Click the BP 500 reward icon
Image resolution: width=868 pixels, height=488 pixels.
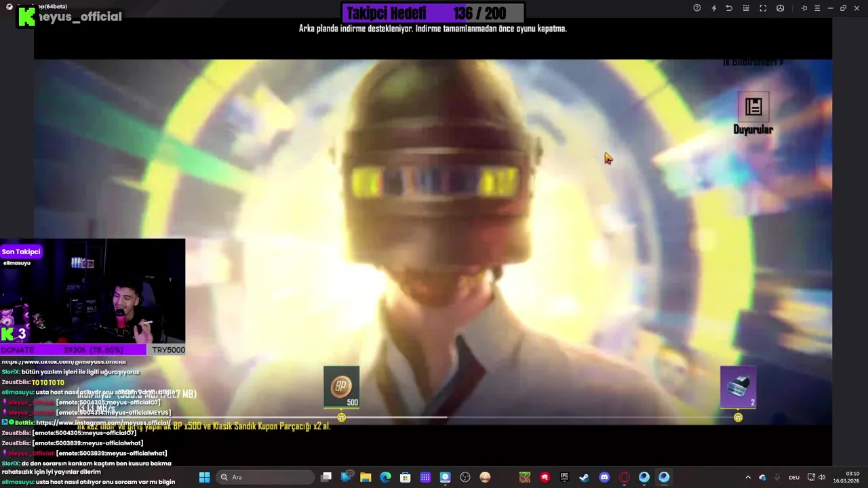341,387
